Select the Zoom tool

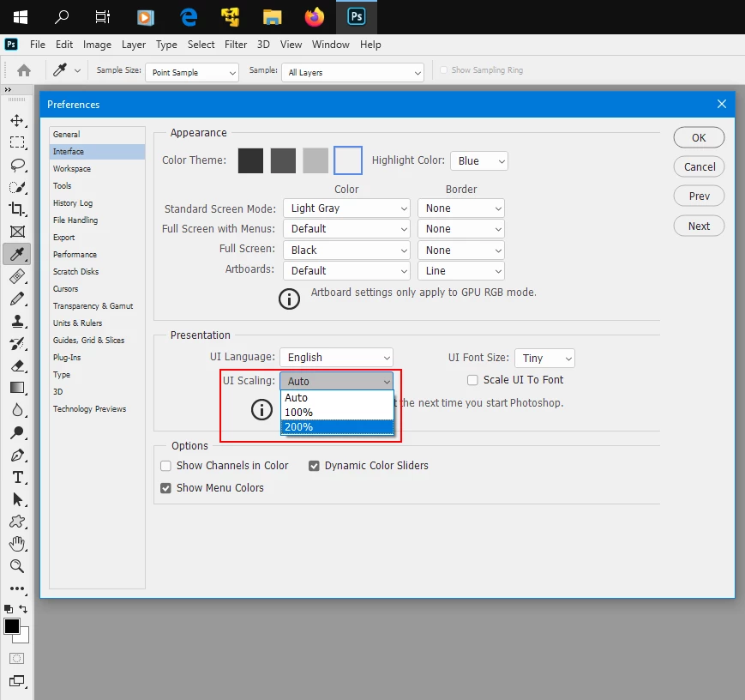17,566
